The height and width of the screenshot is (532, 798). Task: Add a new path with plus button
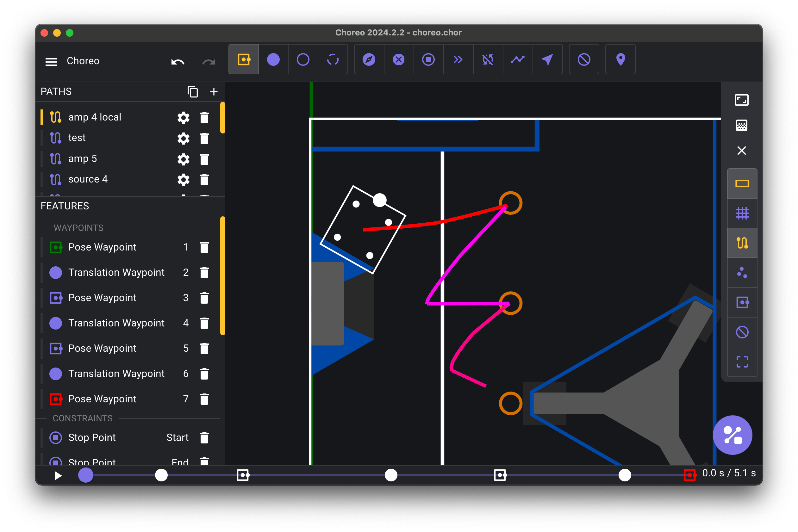214,92
